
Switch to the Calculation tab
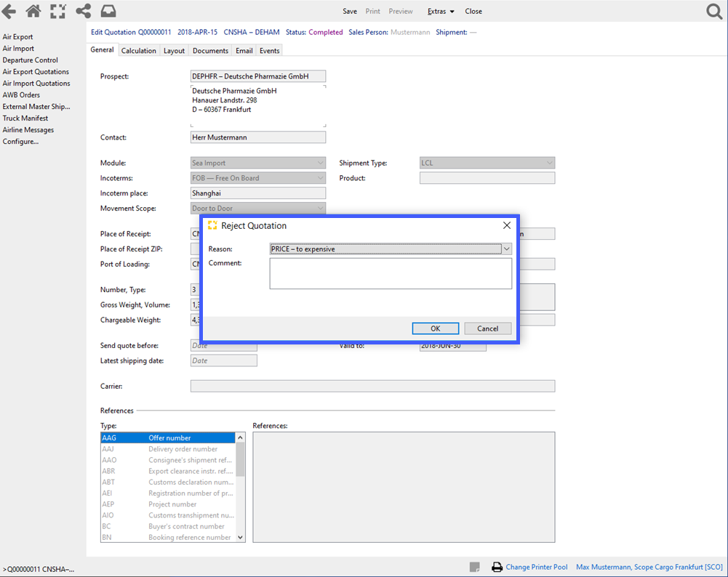(x=138, y=50)
